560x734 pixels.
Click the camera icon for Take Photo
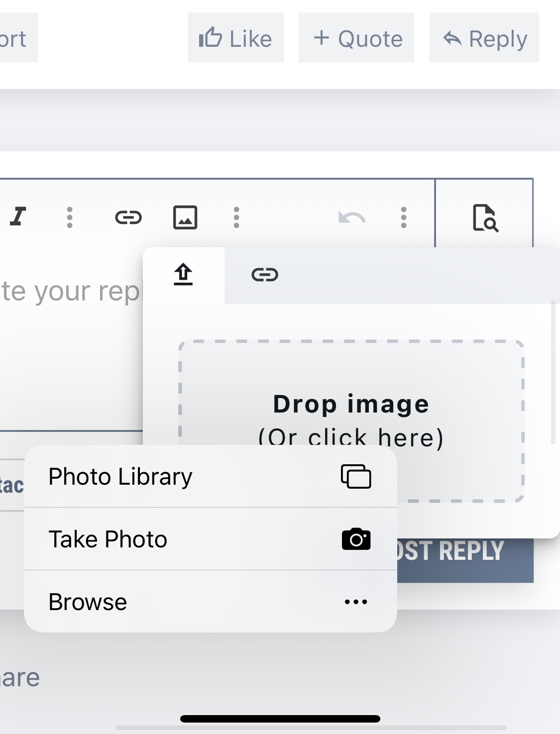pyautogui.click(x=356, y=539)
